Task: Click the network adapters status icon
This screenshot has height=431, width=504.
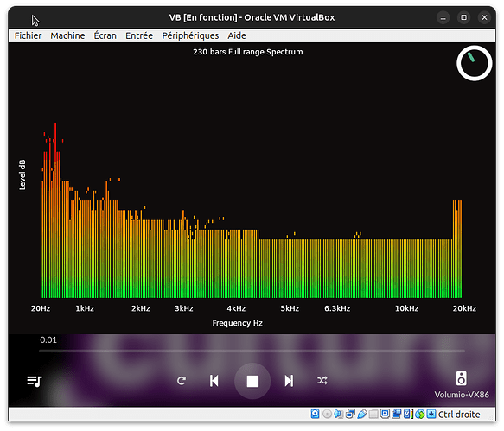Action: click(350, 414)
